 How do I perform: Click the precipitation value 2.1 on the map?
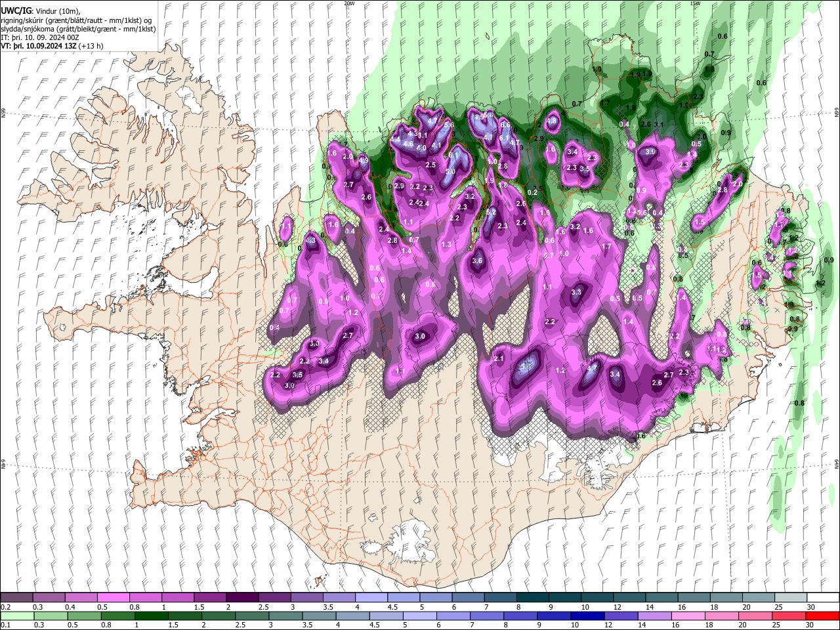pyautogui.click(x=499, y=358)
